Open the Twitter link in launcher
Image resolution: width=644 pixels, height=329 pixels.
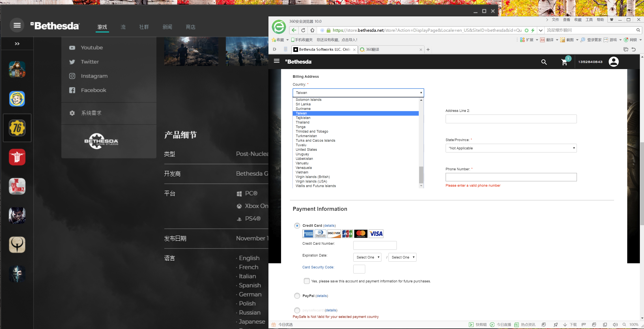(x=90, y=62)
